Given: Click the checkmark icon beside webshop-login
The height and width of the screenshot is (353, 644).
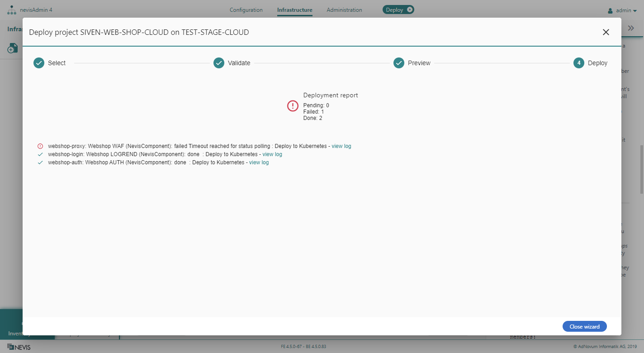Looking at the screenshot, I should pyautogui.click(x=40, y=154).
